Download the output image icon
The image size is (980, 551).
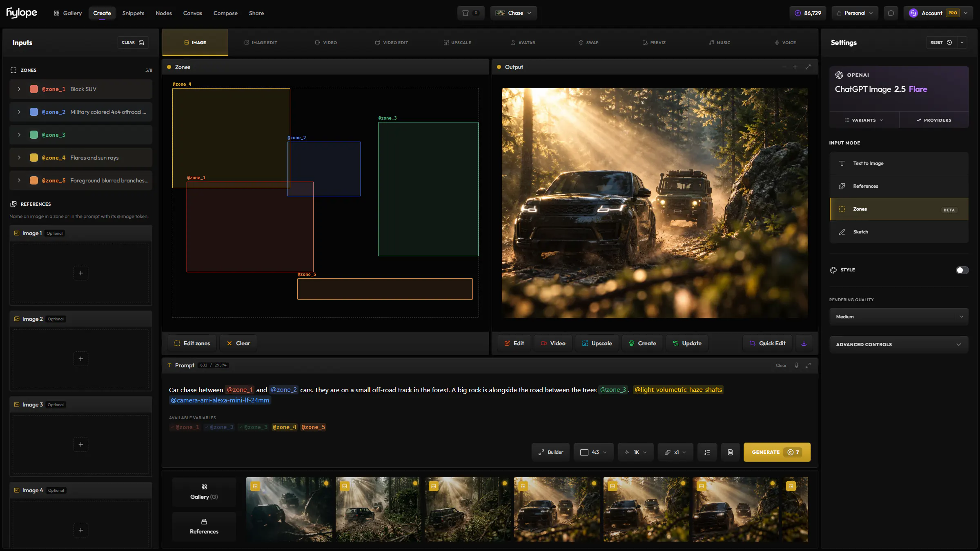(x=804, y=343)
